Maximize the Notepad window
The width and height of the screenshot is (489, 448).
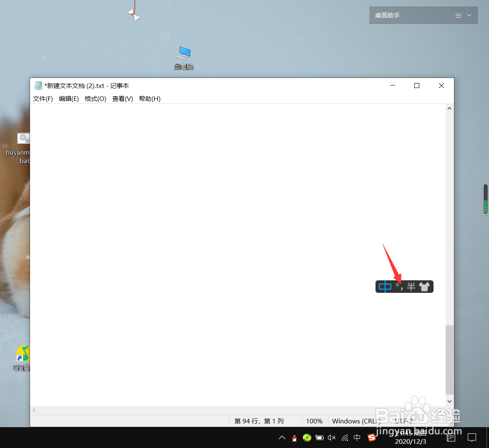pyautogui.click(x=417, y=86)
